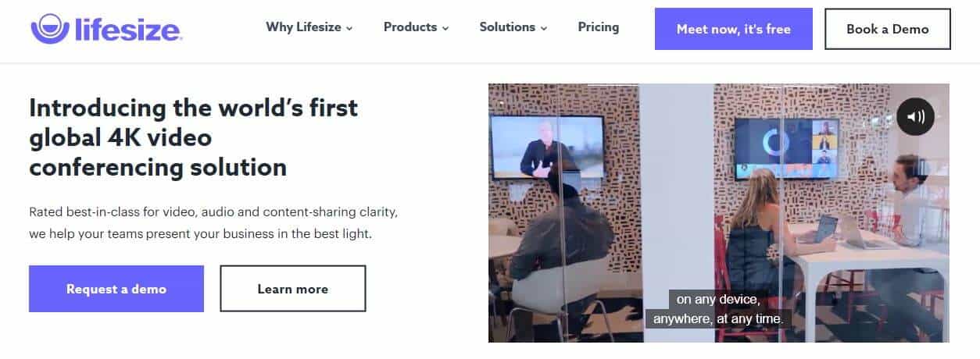Image resolution: width=980 pixels, height=359 pixels.
Task: Click the left TV screen in the video
Action: pos(548,146)
